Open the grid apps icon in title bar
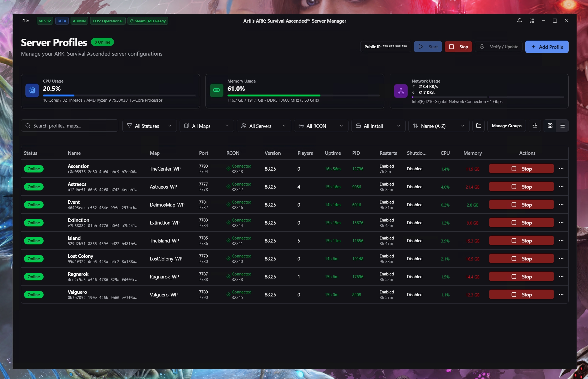 coord(532,21)
